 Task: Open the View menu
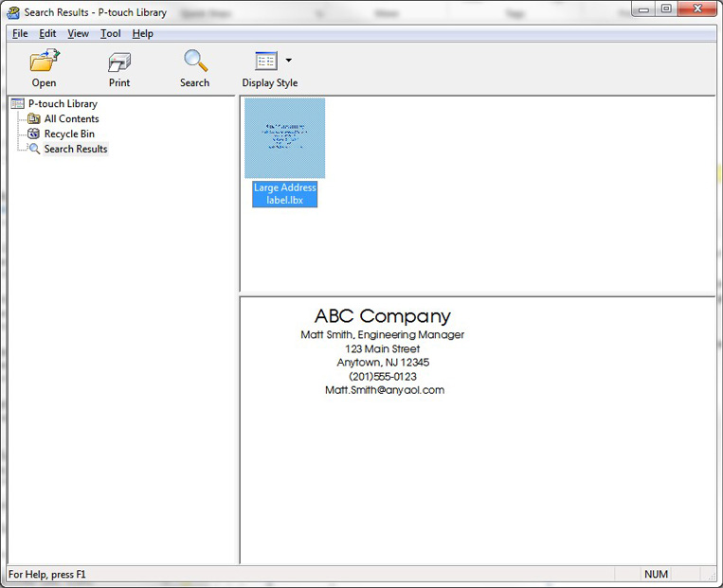(x=78, y=34)
